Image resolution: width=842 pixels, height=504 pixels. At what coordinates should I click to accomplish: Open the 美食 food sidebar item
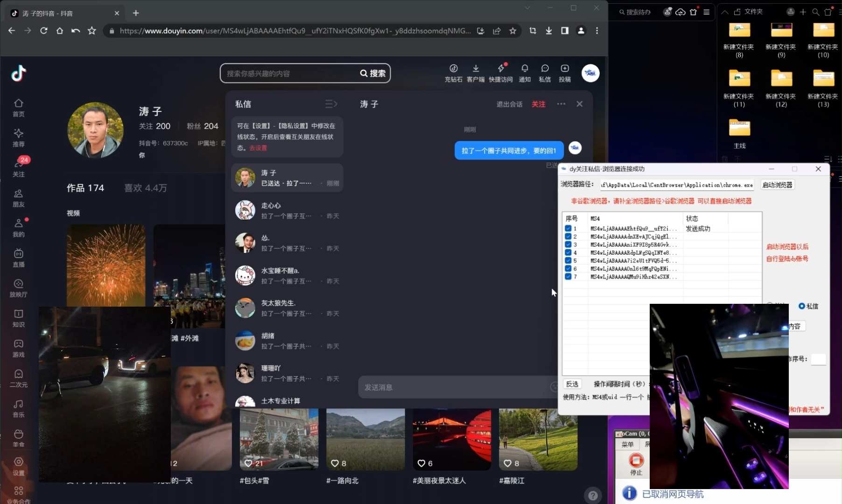pos(18,438)
